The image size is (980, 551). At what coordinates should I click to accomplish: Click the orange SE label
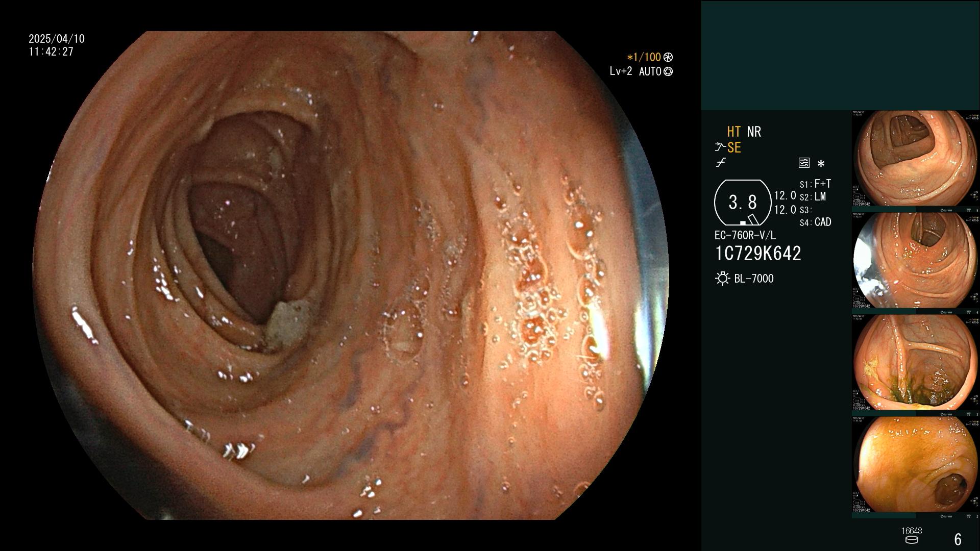(734, 147)
